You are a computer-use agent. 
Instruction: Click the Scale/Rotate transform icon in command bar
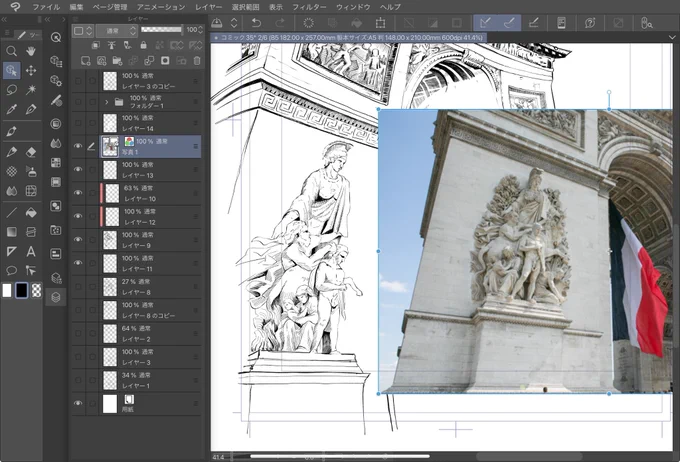(380, 23)
